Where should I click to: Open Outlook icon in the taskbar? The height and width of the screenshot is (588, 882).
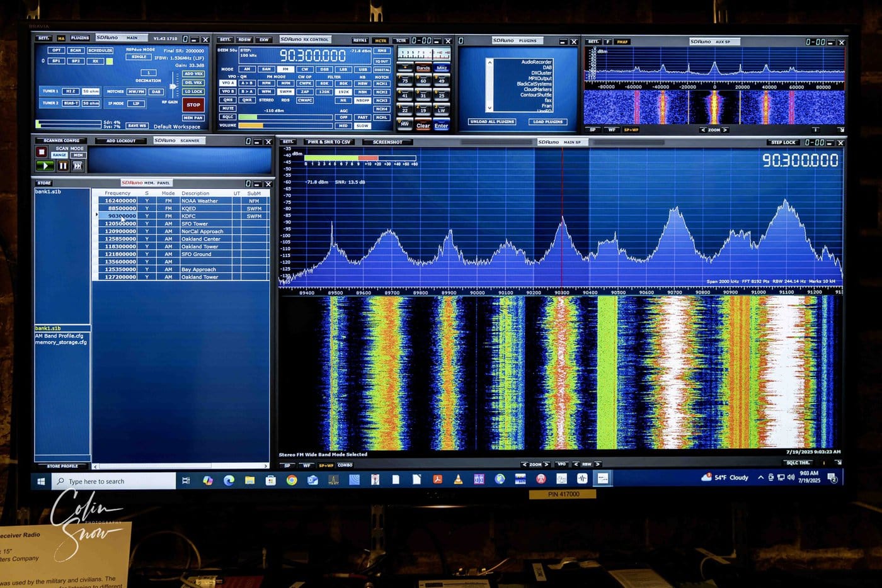pyautogui.click(x=312, y=480)
